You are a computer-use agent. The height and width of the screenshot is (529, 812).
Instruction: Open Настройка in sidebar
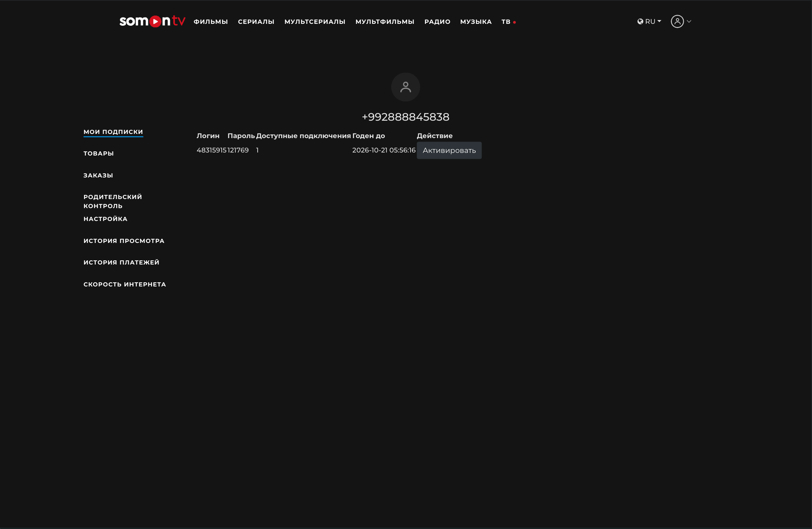[x=106, y=219]
